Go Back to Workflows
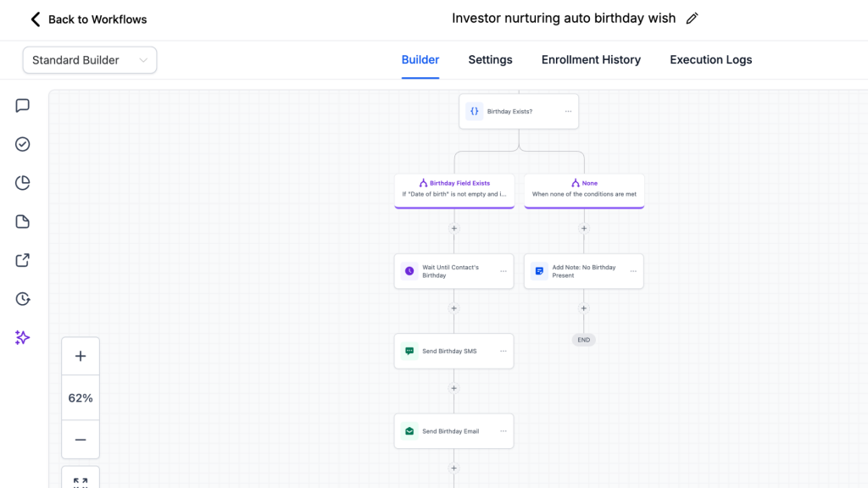The image size is (868, 488). [88, 19]
